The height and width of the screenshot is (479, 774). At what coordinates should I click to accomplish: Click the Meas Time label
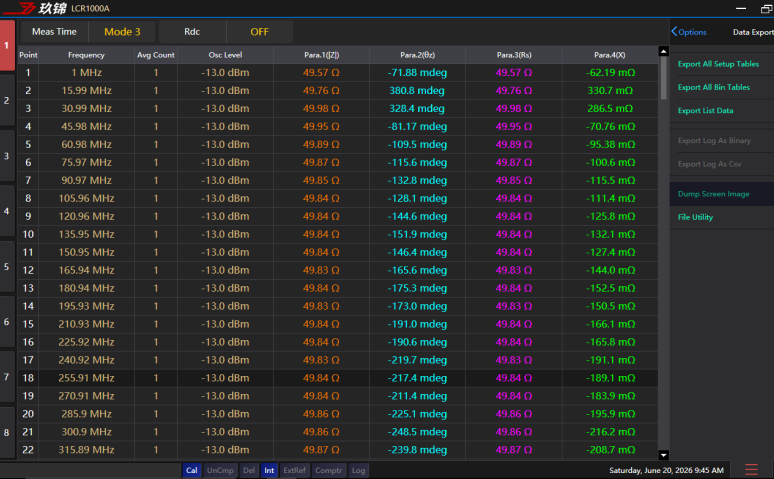[54, 32]
